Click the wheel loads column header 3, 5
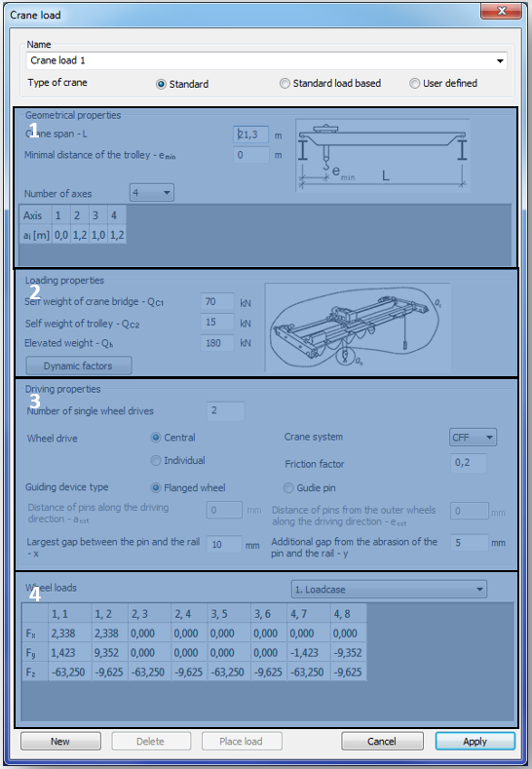 229,613
